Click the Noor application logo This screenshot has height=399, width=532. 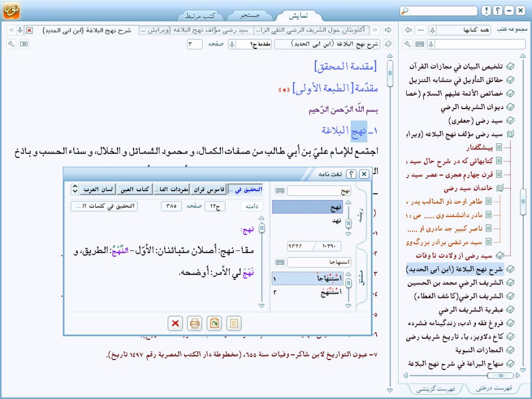[x=11, y=10]
